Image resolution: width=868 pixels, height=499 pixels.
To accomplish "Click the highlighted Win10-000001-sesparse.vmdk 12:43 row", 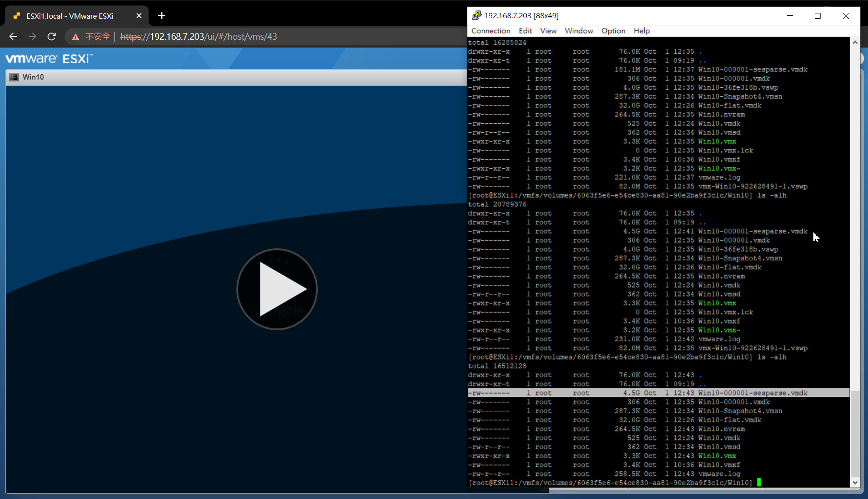I will pos(659,393).
